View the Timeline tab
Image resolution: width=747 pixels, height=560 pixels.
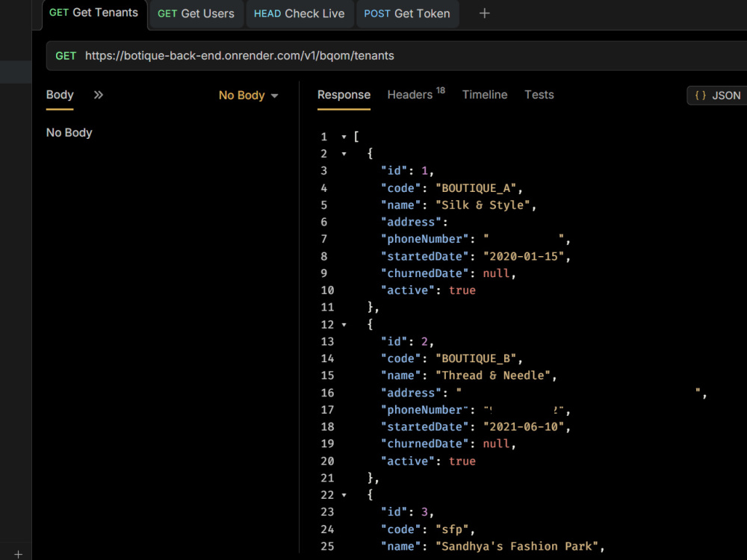pyautogui.click(x=485, y=95)
